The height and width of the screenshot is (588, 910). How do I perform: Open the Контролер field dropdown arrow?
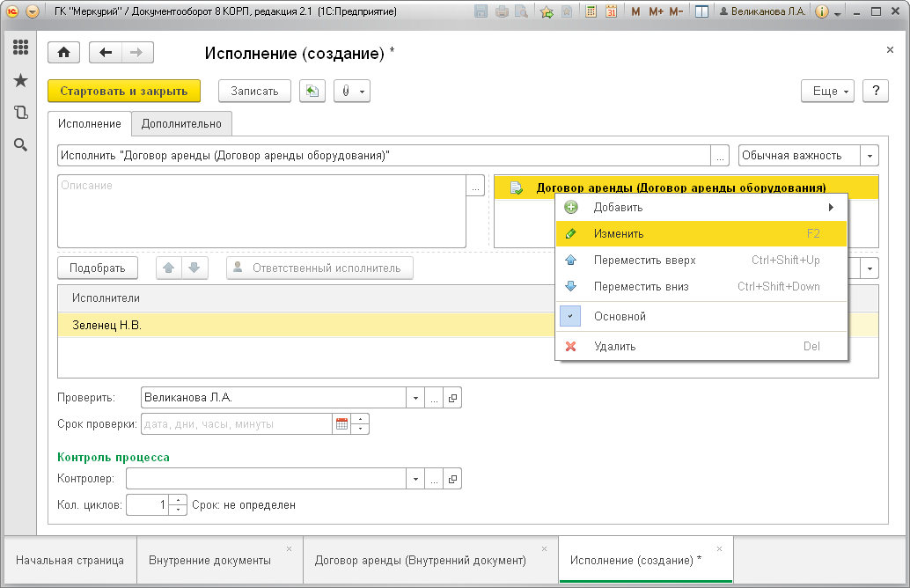coord(415,479)
